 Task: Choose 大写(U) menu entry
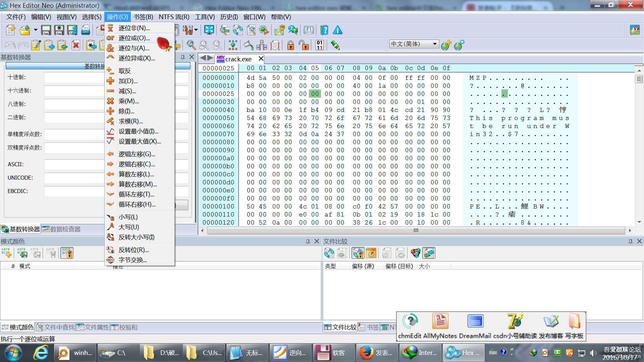pos(139,227)
